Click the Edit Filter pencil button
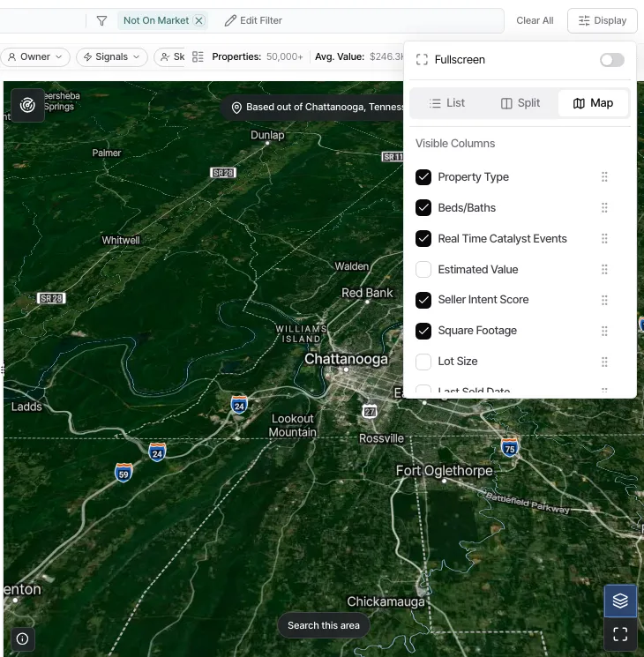This screenshot has width=644, height=657. (x=253, y=20)
